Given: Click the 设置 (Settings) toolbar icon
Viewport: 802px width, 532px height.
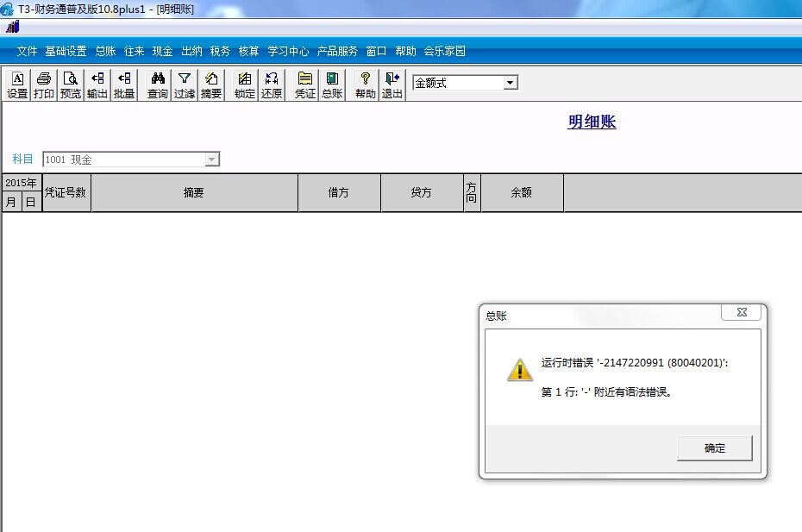Looking at the screenshot, I should pos(17,84).
